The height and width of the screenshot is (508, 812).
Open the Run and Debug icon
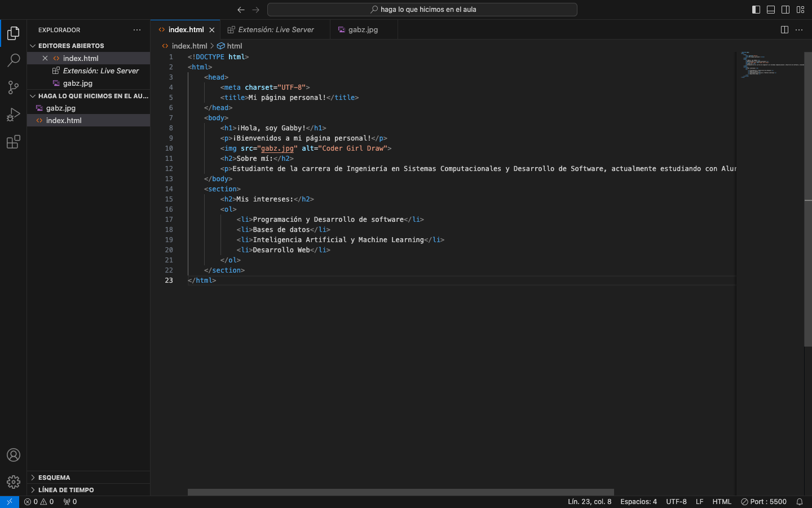point(14,115)
